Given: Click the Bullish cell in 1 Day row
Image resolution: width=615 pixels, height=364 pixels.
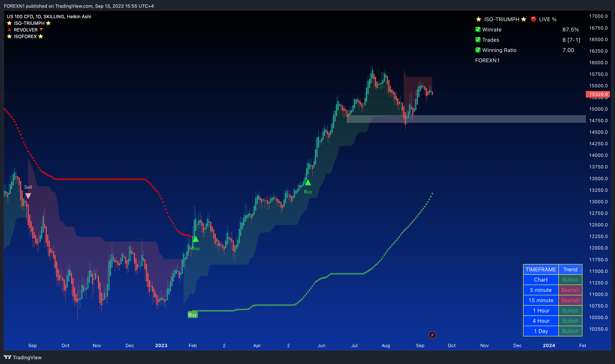Looking at the screenshot, I should [570, 331].
